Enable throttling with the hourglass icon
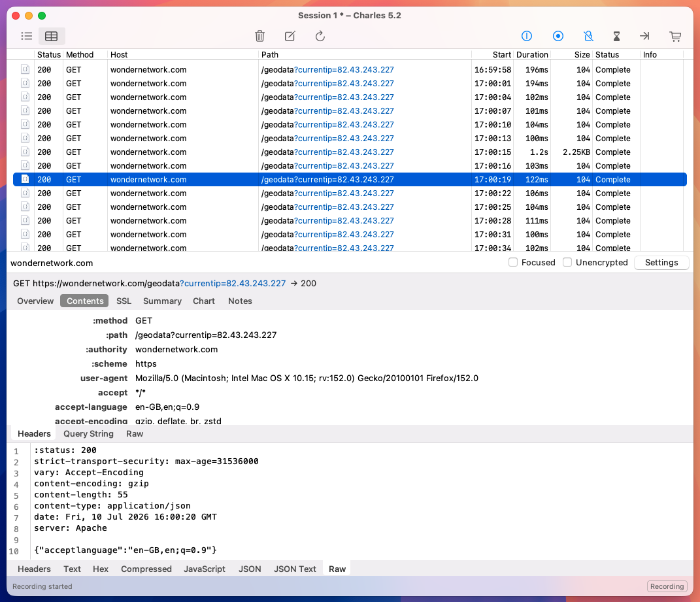Image resolution: width=700 pixels, height=602 pixels. click(616, 36)
